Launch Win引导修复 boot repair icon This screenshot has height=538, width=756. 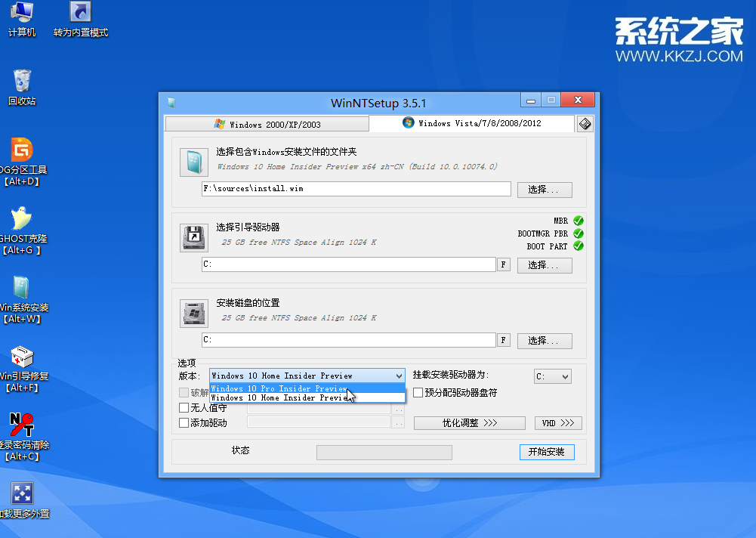click(22, 369)
